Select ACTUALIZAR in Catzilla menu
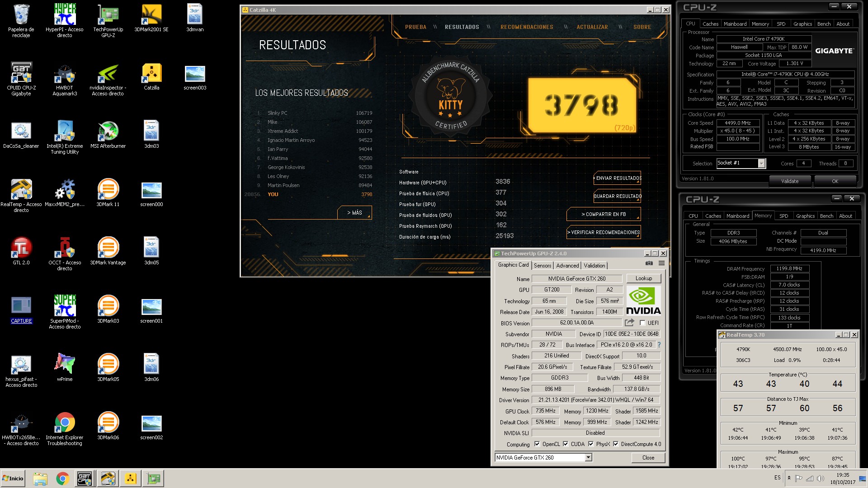868x488 pixels. (592, 27)
